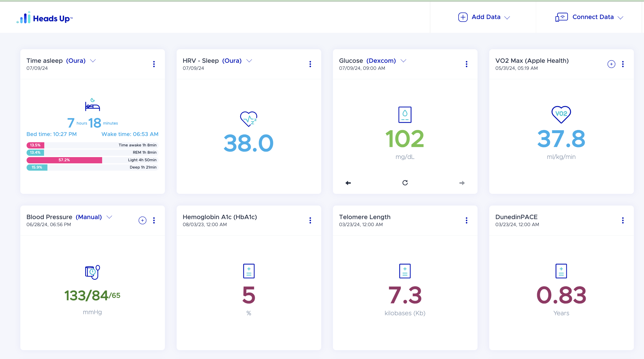Click the blood pressure cuff icon
This screenshot has height=359, width=644.
pyautogui.click(x=92, y=272)
